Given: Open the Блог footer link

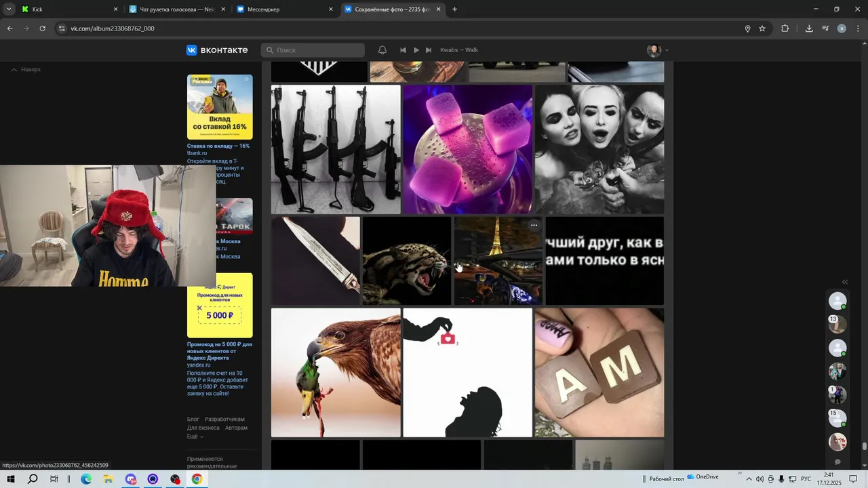Looking at the screenshot, I should (x=193, y=420).
